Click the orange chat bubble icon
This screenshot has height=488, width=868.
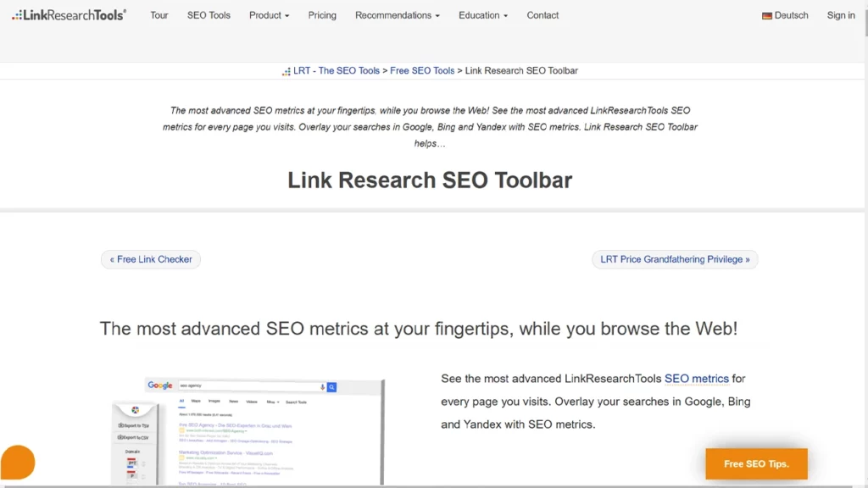[x=17, y=463]
